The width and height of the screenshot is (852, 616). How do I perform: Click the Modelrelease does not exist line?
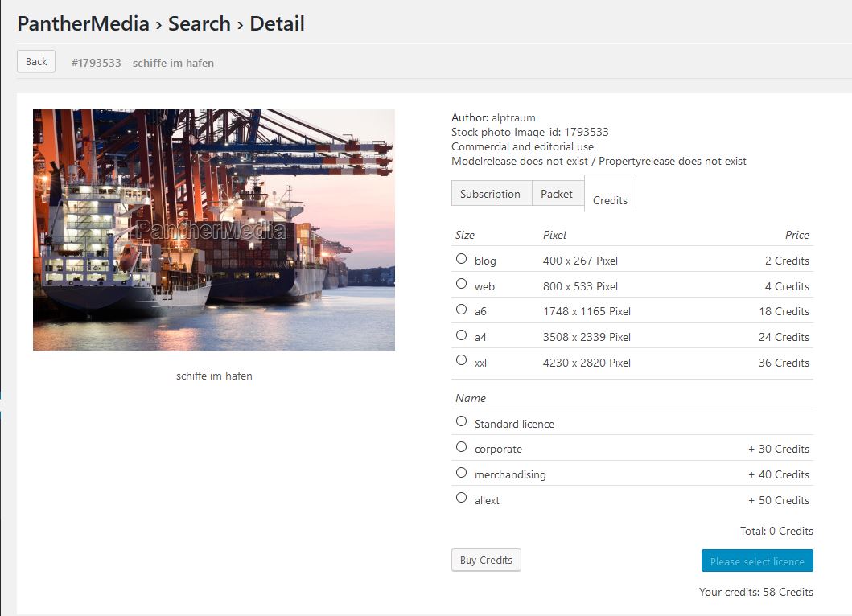point(599,162)
